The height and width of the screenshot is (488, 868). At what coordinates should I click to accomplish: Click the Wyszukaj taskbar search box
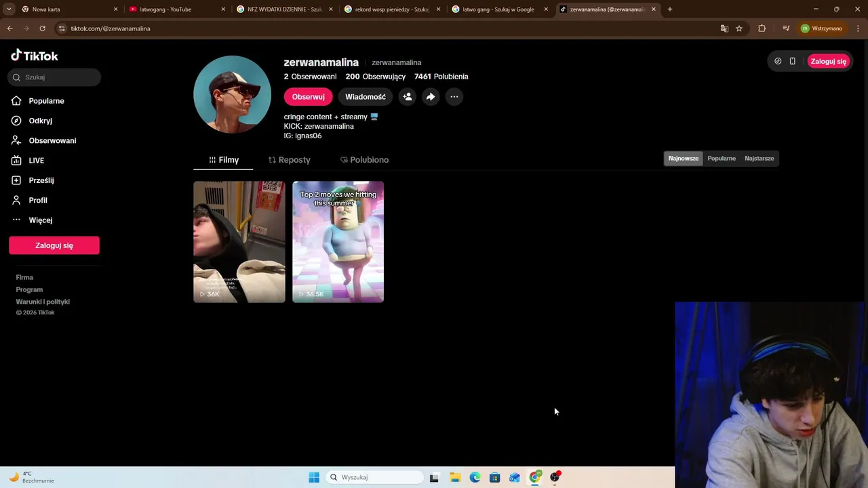tap(374, 477)
